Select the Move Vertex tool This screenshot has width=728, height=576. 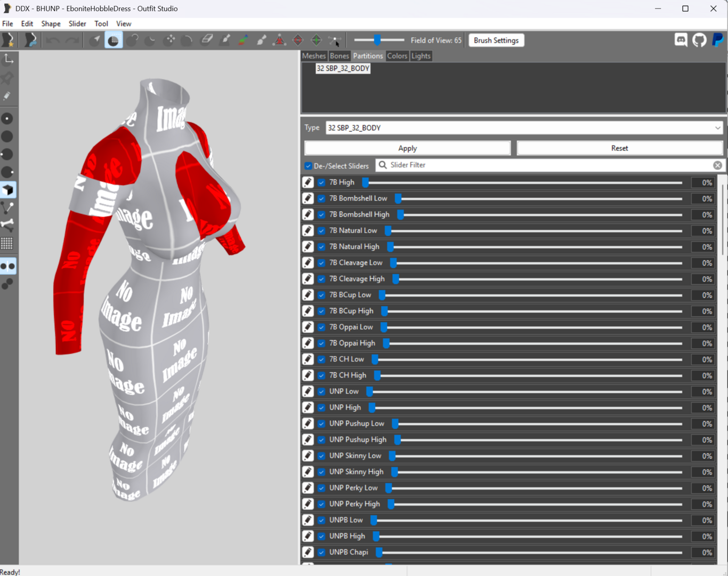click(335, 40)
